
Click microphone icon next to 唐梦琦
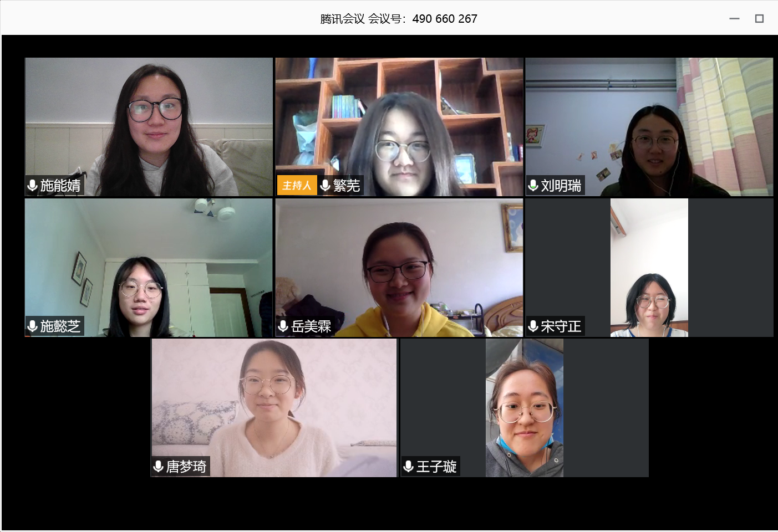159,466
